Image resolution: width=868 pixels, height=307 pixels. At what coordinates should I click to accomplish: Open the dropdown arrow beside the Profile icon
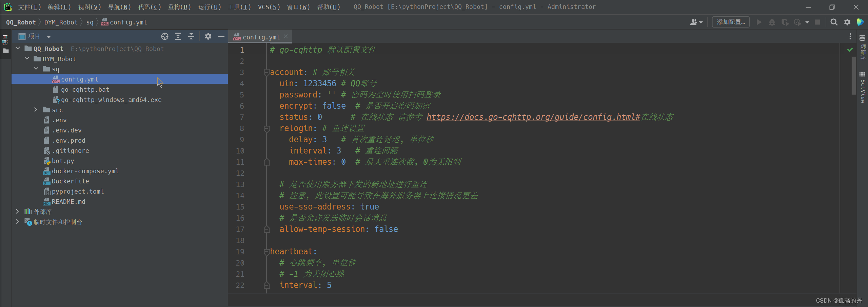coord(807,22)
